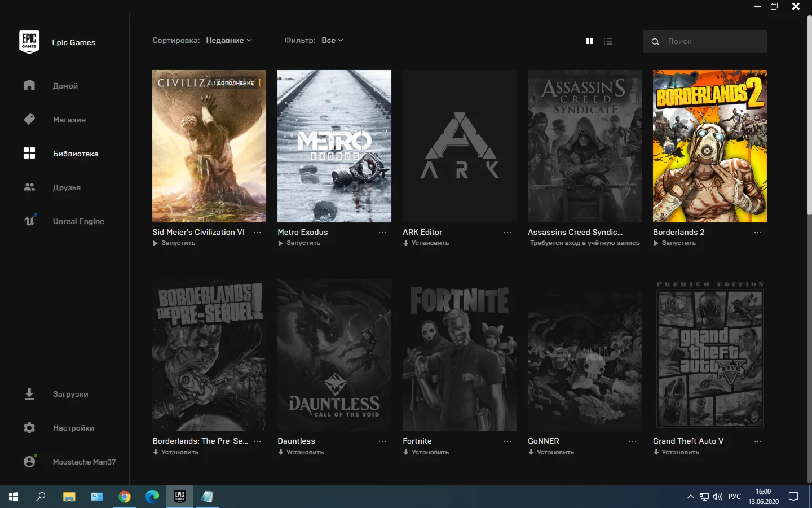
Task: Expand the sort order dropdown
Action: pos(228,41)
